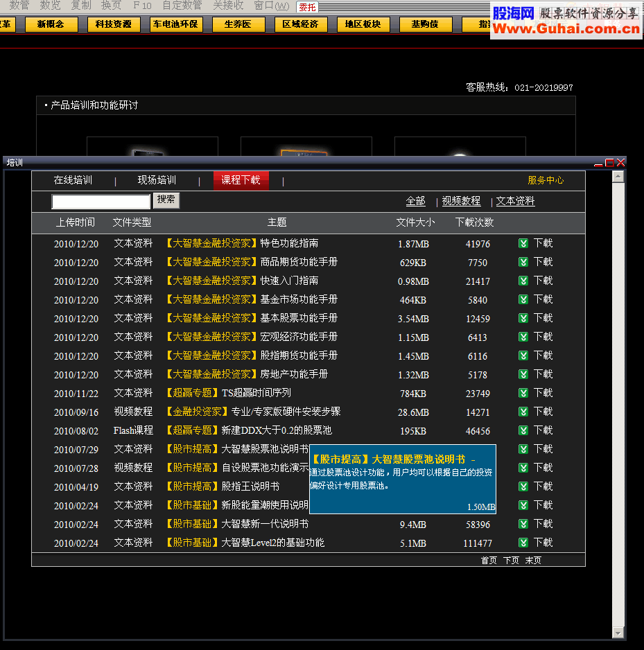Close the 培训 window
The image size is (644, 650).
(620, 162)
